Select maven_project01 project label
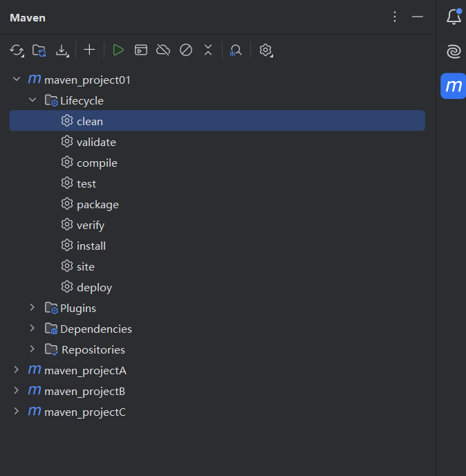 [87, 80]
